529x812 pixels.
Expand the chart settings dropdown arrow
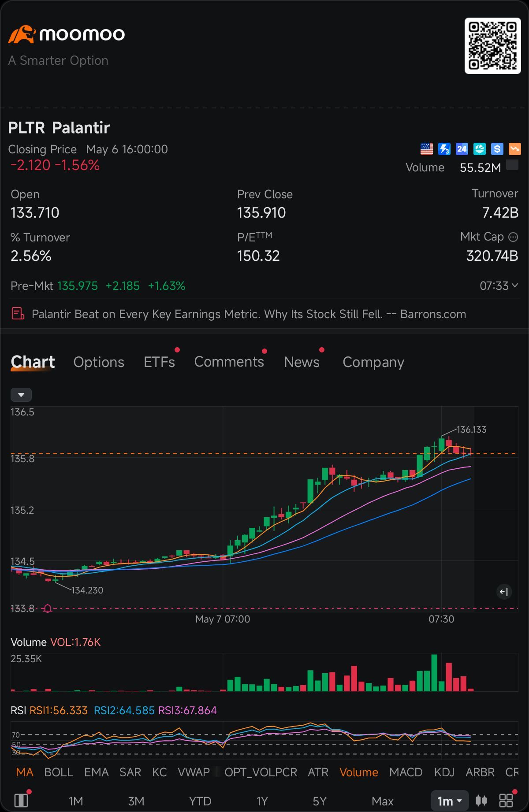(21, 395)
